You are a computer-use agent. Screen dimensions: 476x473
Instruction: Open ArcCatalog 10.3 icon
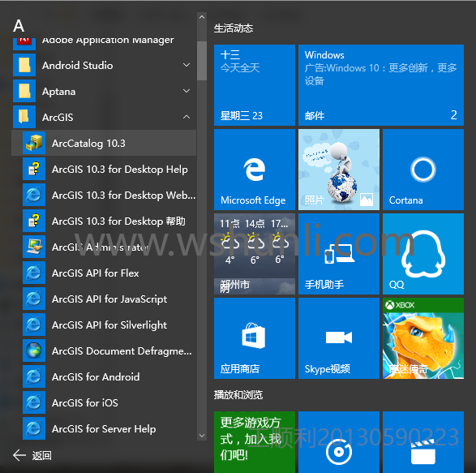[34, 143]
